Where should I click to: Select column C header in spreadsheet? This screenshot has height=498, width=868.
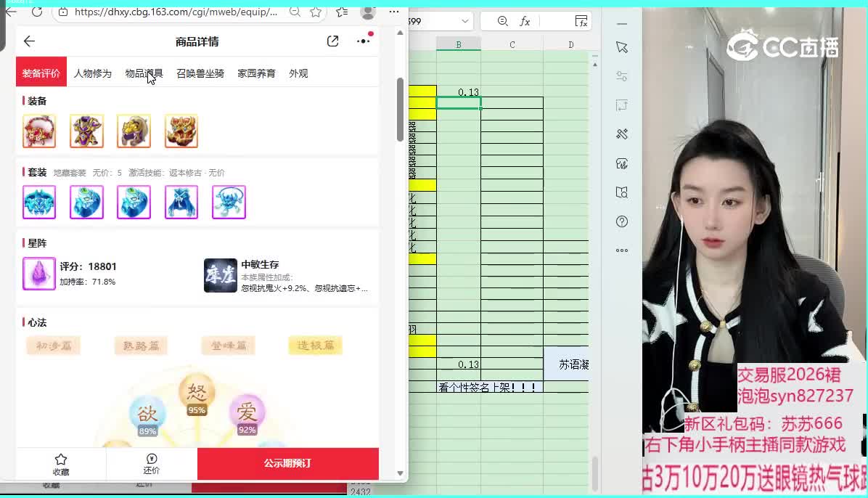pos(512,44)
